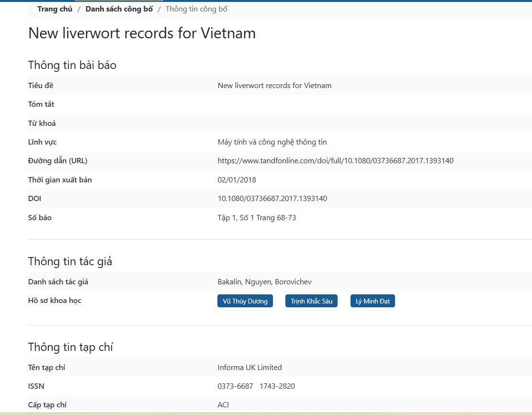Open Trịnh Khắc Sáu scientific profile
532x415 pixels.
[311, 301]
